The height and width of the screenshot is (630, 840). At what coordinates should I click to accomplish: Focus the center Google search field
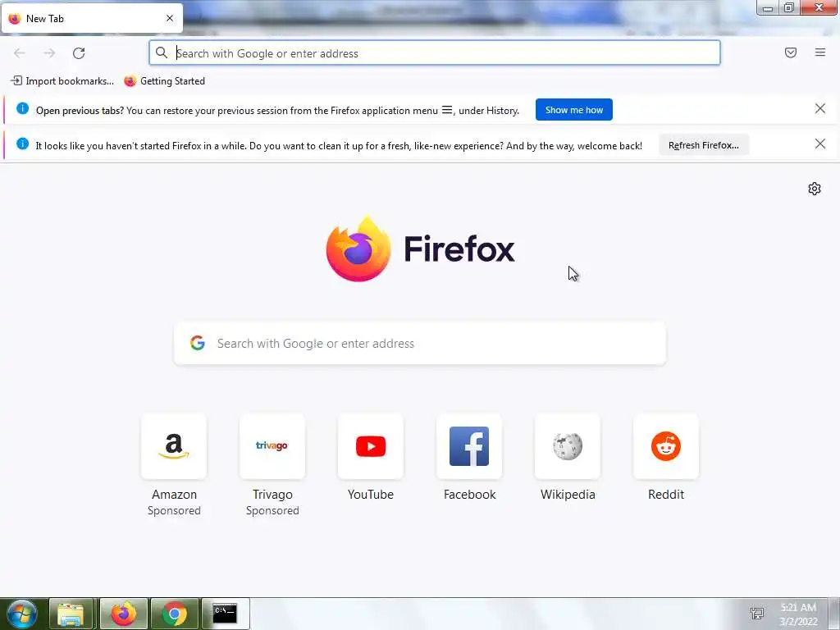[420, 344]
